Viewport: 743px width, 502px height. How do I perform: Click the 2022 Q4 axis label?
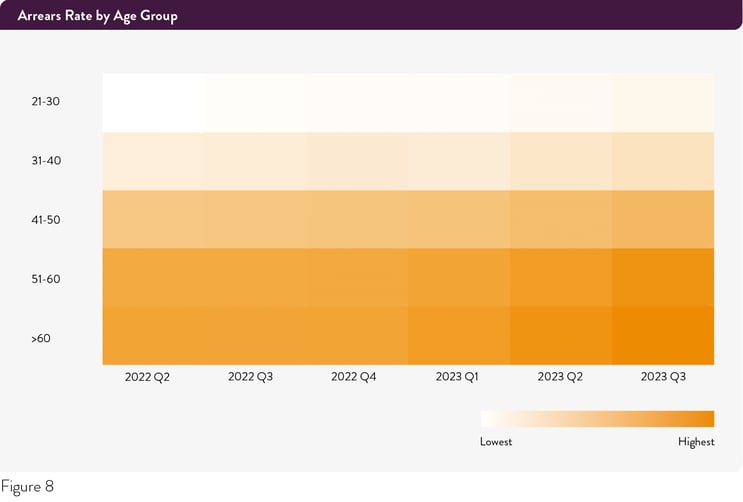(x=353, y=377)
